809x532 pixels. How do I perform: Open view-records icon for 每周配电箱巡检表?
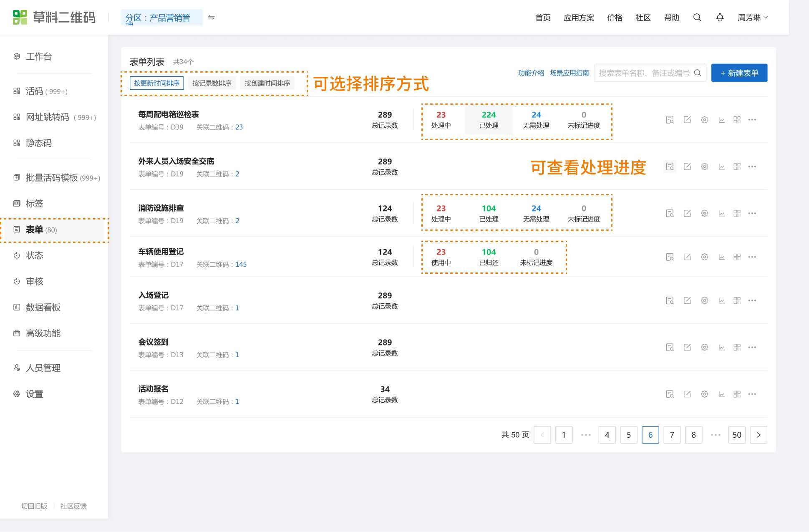point(670,120)
